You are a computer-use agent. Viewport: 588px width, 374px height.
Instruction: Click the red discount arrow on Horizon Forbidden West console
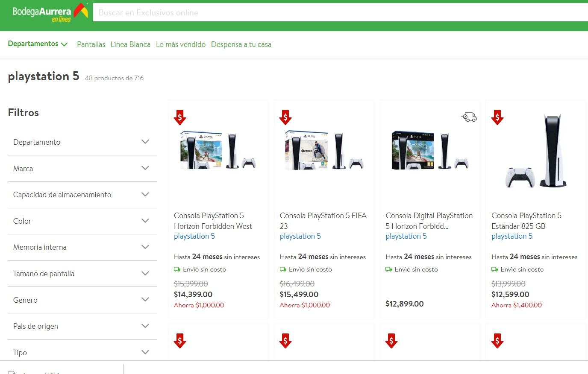(x=180, y=117)
